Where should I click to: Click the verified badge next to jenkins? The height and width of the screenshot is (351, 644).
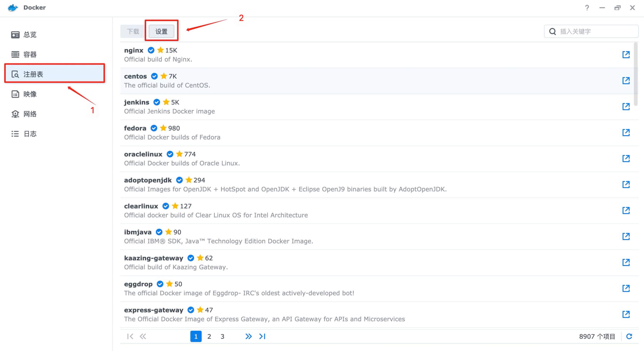point(157,102)
